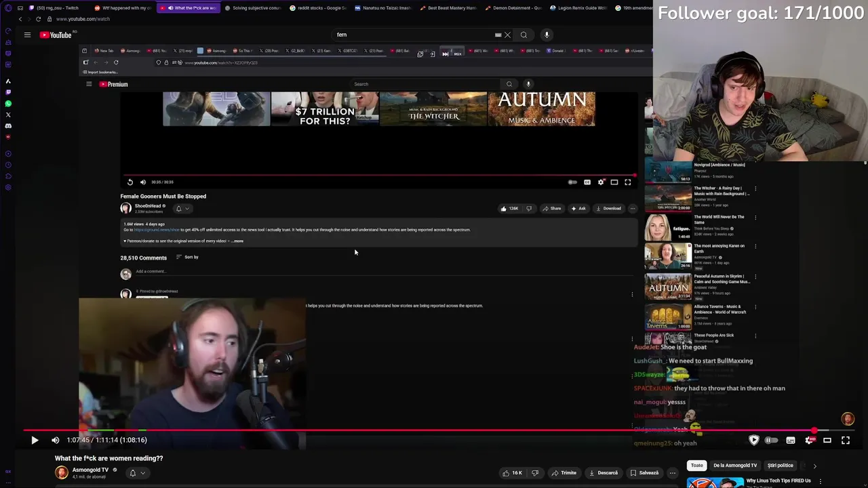This screenshot has height=488, width=868.
Task: Enter fullscreen on the outer video player
Action: click(846, 441)
